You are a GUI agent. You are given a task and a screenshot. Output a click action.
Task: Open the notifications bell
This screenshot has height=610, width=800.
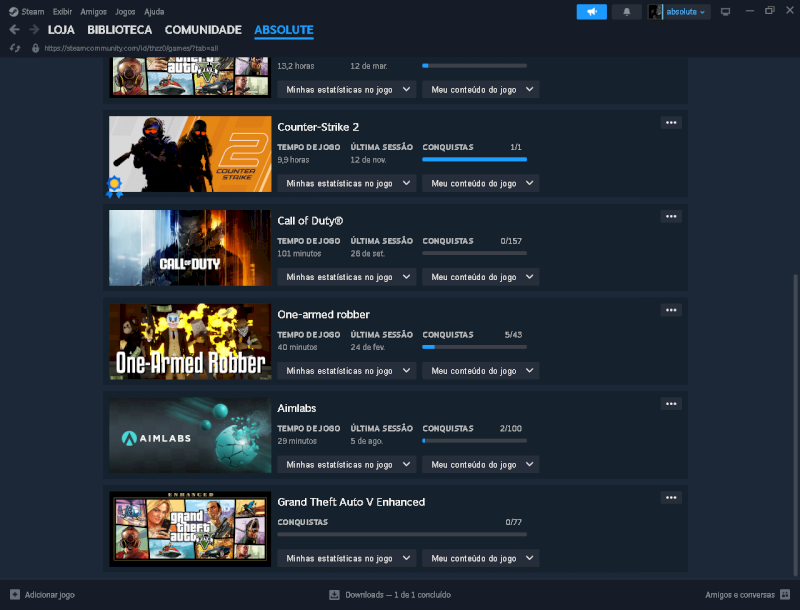pyautogui.click(x=626, y=11)
